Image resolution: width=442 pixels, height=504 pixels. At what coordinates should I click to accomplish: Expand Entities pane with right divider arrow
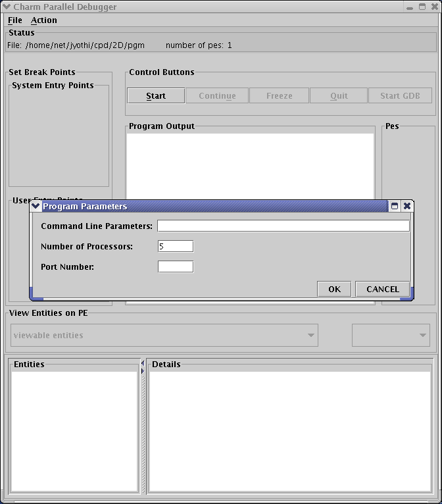pyautogui.click(x=143, y=371)
